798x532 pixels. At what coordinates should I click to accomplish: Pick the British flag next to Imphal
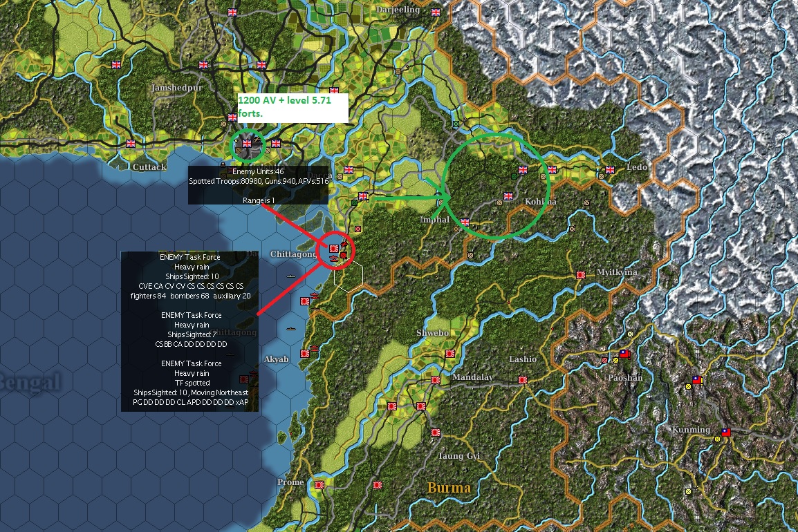click(x=465, y=222)
